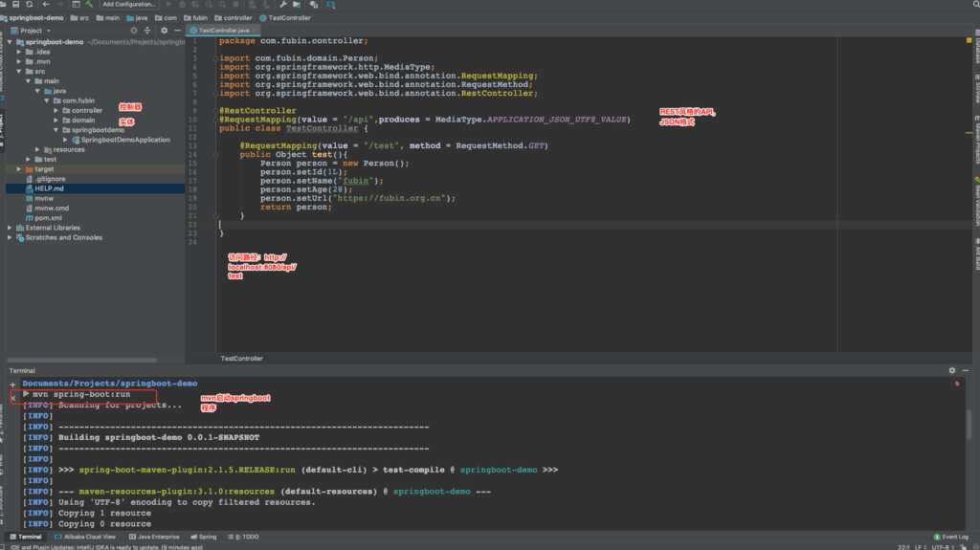This screenshot has width=980, height=550.
Task: Click the TestController class name in code
Action: pos(322,128)
